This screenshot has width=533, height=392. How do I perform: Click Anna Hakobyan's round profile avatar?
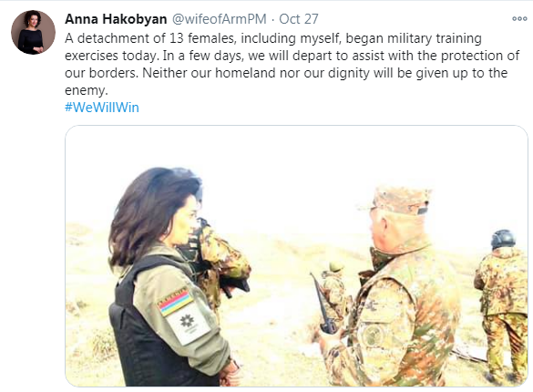[33, 32]
